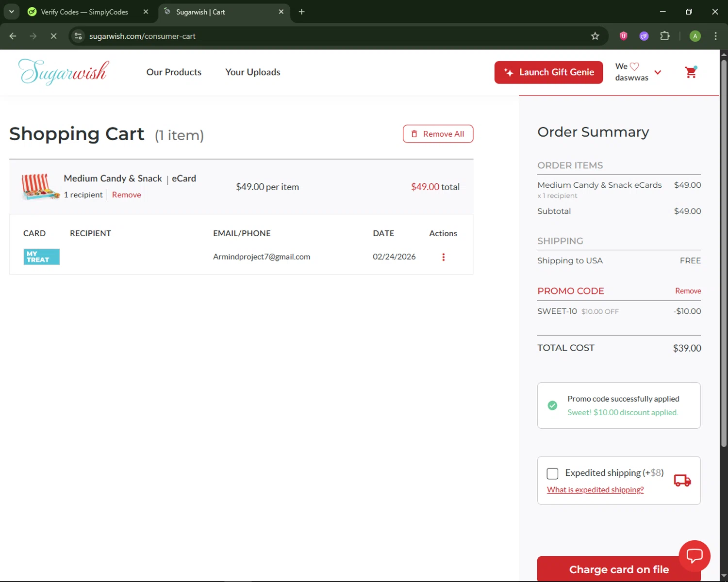Image resolution: width=728 pixels, height=582 pixels.
Task: Remove the SWEET-10 promo code
Action: (688, 291)
